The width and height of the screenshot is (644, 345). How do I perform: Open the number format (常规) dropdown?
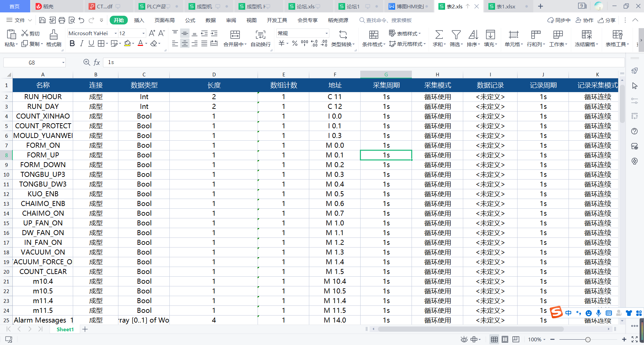(326, 33)
